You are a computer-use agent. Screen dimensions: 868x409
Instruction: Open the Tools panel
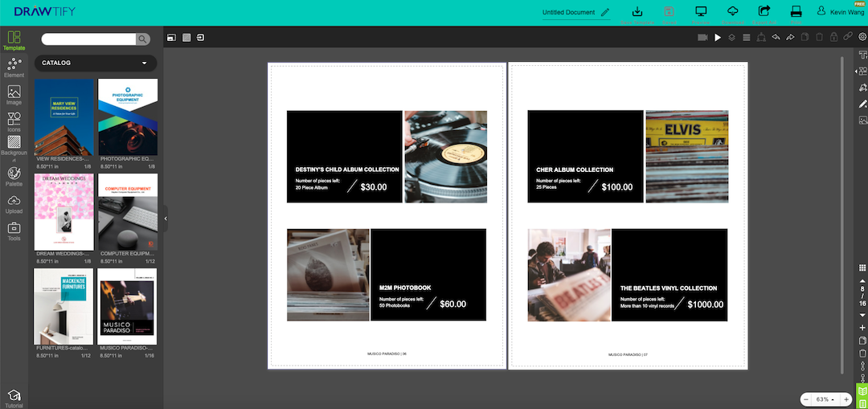click(14, 231)
